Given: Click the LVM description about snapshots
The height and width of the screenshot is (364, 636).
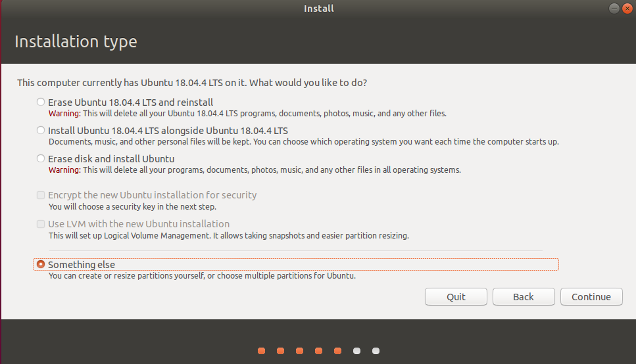Looking at the screenshot, I should click(229, 235).
